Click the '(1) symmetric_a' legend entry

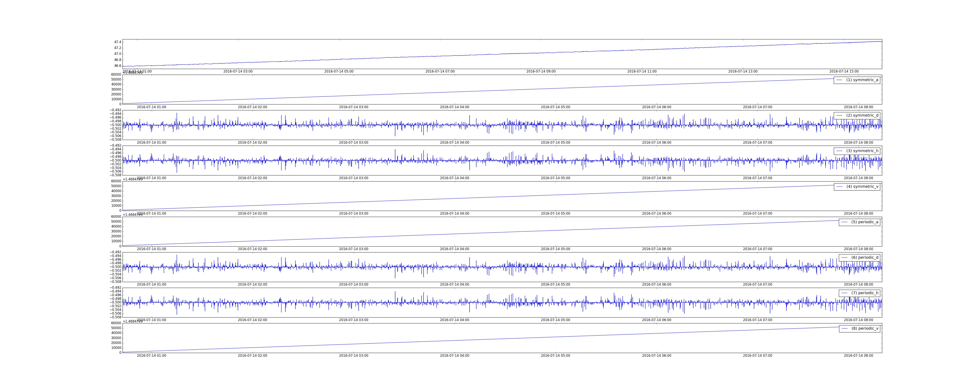pos(862,80)
